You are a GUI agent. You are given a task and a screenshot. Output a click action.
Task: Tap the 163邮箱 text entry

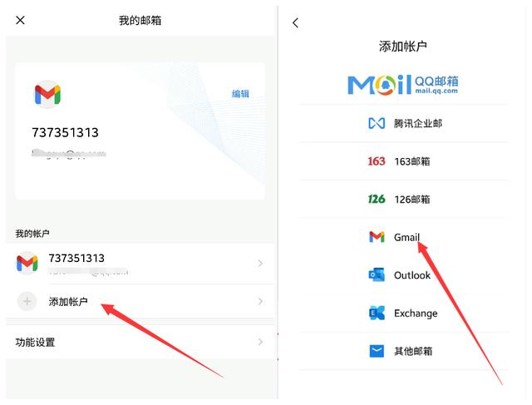(411, 161)
